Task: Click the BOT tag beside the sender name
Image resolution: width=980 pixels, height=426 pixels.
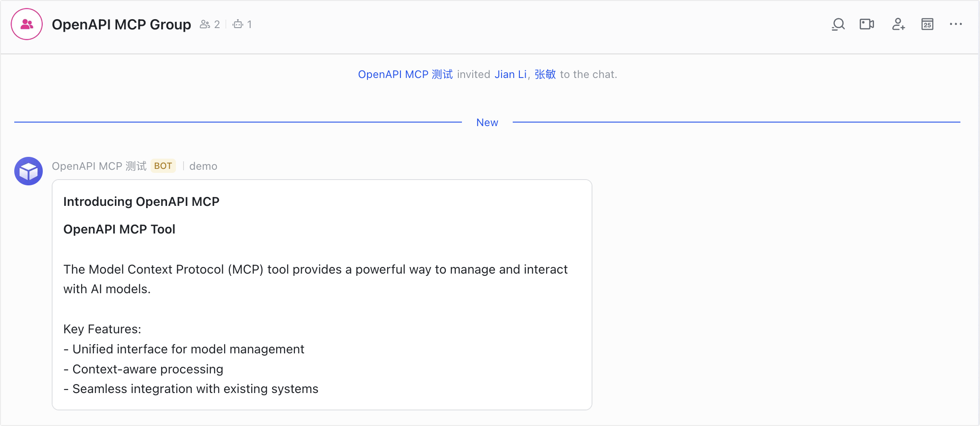Action: tap(163, 166)
